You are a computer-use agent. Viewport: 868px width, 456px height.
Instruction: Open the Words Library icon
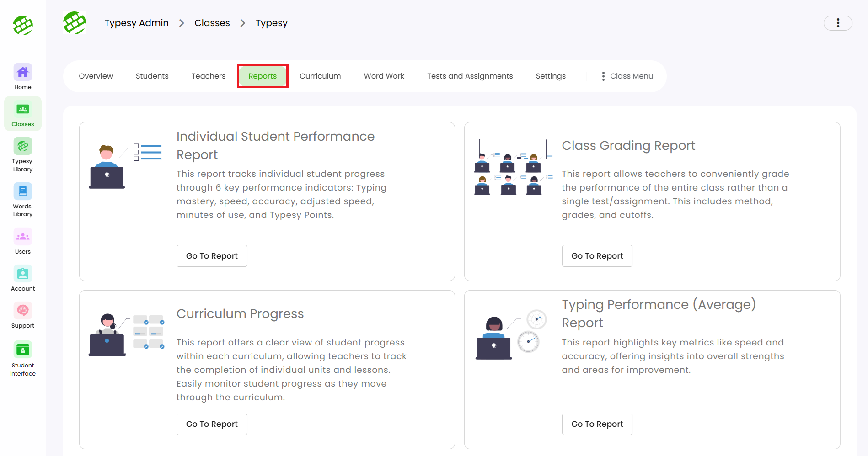point(23,192)
